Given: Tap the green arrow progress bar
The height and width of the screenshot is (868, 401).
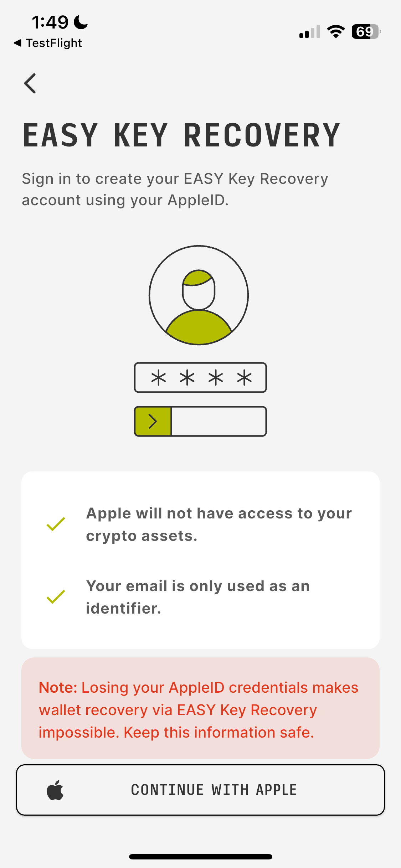Looking at the screenshot, I should 200,421.
